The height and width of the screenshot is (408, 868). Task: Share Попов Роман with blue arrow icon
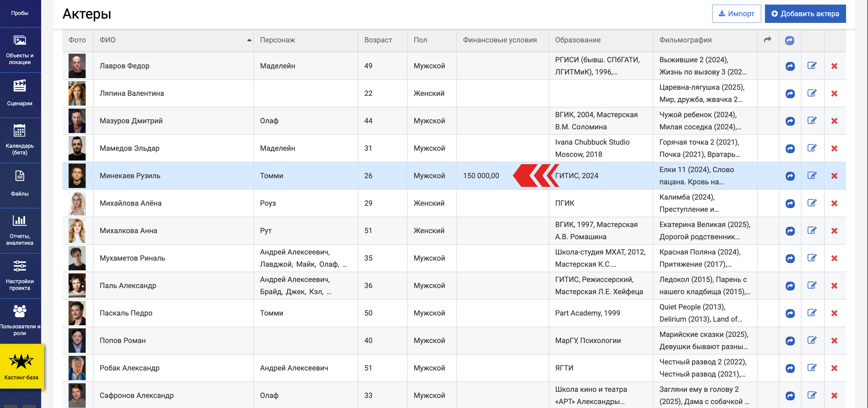[x=790, y=341]
